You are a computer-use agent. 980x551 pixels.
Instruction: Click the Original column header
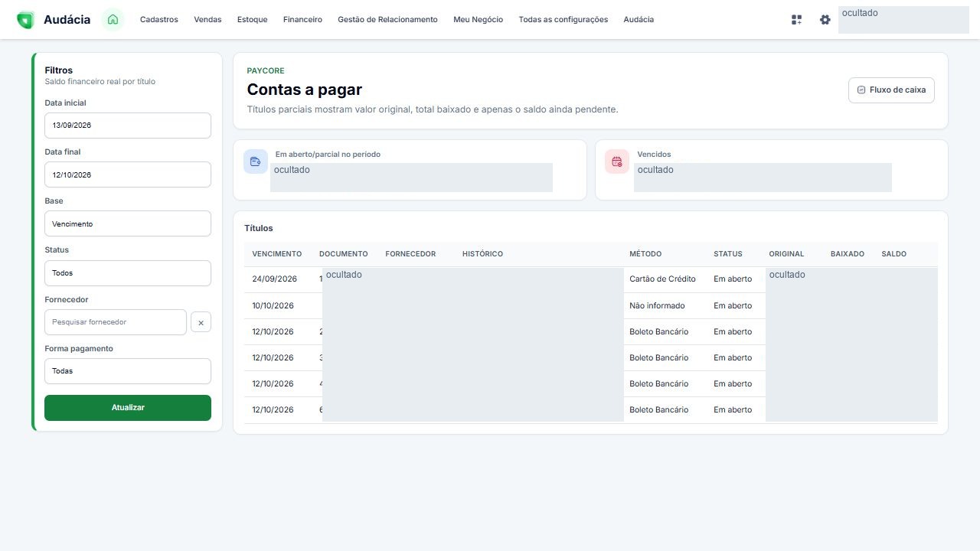click(x=786, y=254)
